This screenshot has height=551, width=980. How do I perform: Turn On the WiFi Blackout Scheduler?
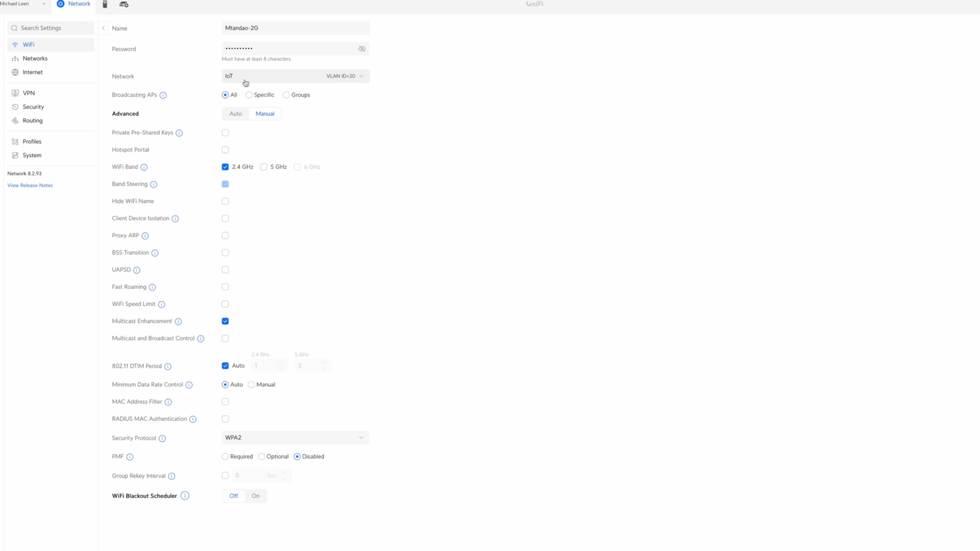click(x=255, y=496)
